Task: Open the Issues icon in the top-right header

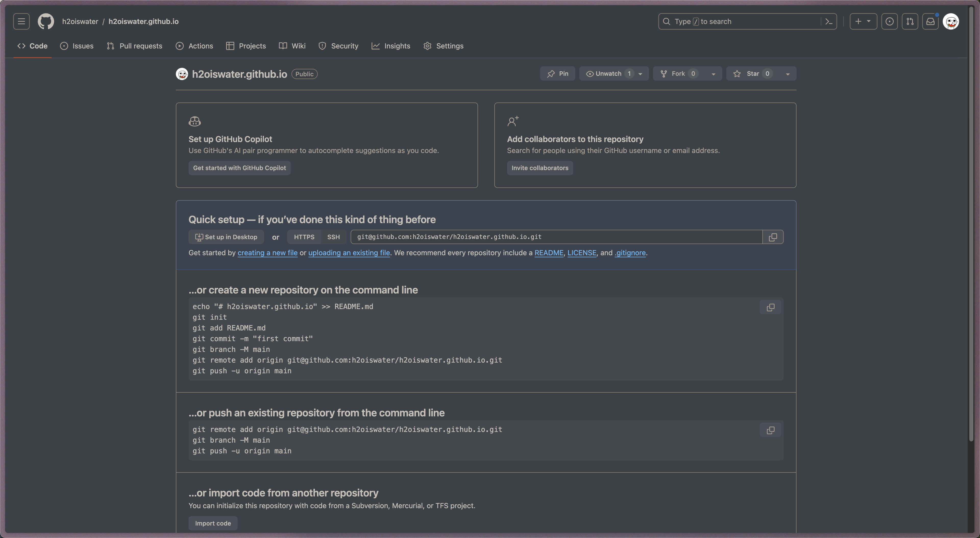Action: [x=889, y=21]
